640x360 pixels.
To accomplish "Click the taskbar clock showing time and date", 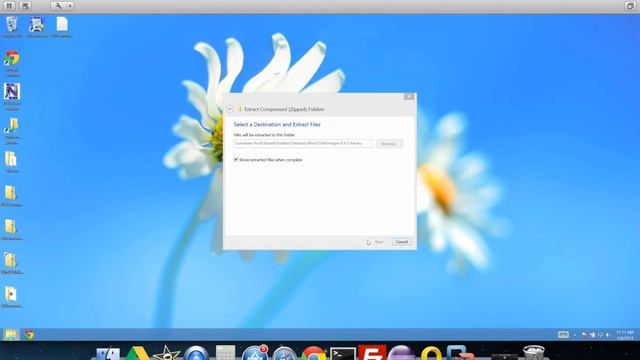I will pos(625,335).
